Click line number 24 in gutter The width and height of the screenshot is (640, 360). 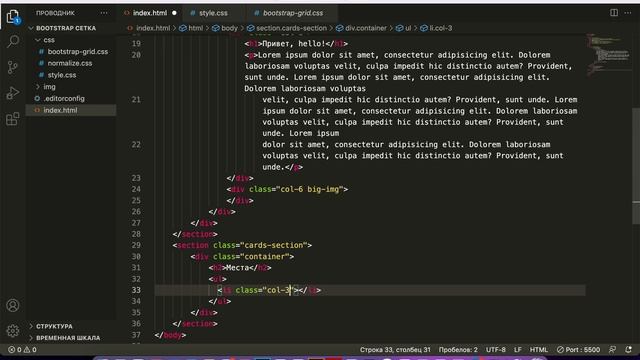coord(136,189)
